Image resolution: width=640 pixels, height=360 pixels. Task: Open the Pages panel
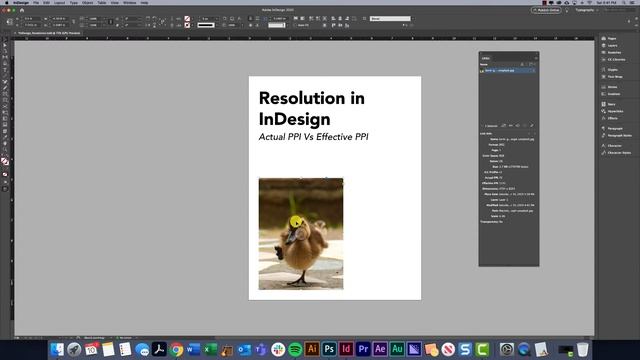(x=611, y=38)
